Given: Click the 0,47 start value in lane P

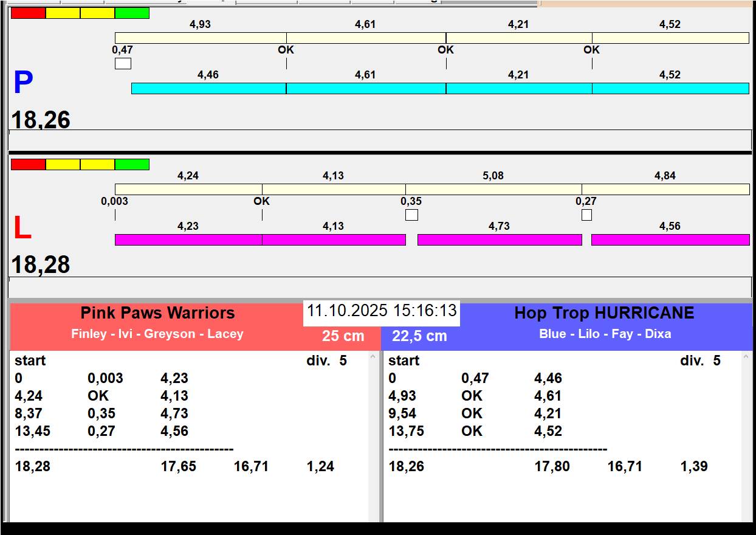Looking at the screenshot, I should coord(123,50).
